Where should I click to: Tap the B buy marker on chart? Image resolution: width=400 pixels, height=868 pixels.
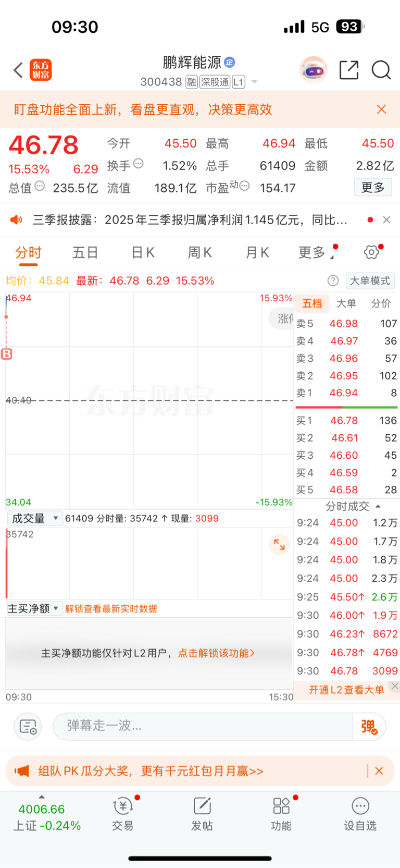tap(7, 354)
